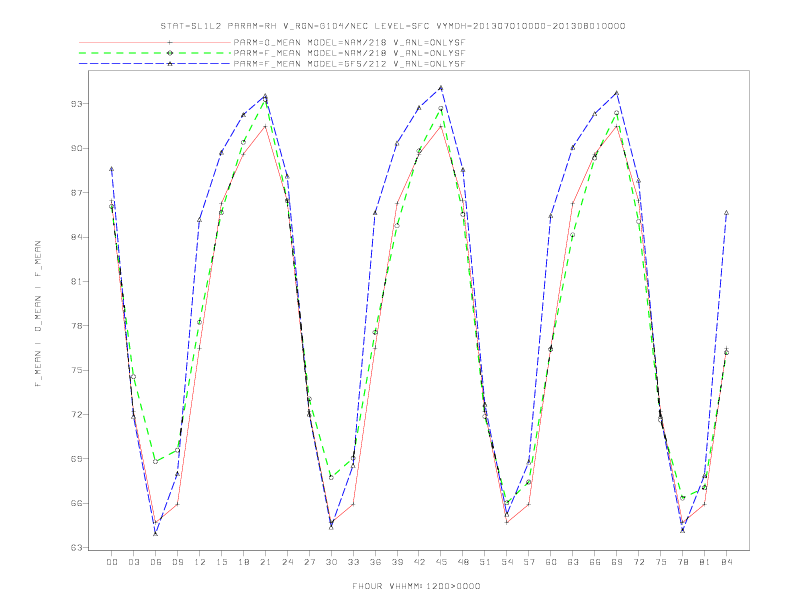Image resolution: width=792 pixels, height=612 pixels.
Task: Click x-axis tick label 30
Action: pyautogui.click(x=331, y=562)
